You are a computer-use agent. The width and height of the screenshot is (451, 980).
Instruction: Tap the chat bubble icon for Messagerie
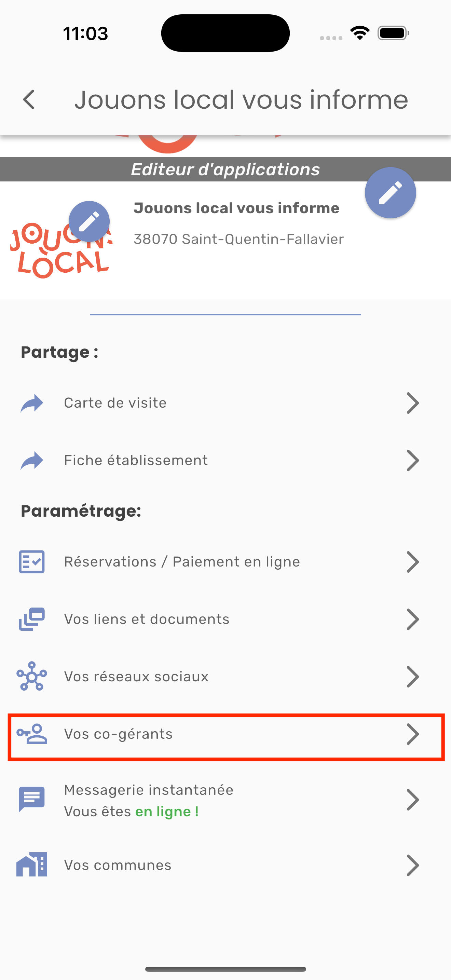(x=32, y=799)
